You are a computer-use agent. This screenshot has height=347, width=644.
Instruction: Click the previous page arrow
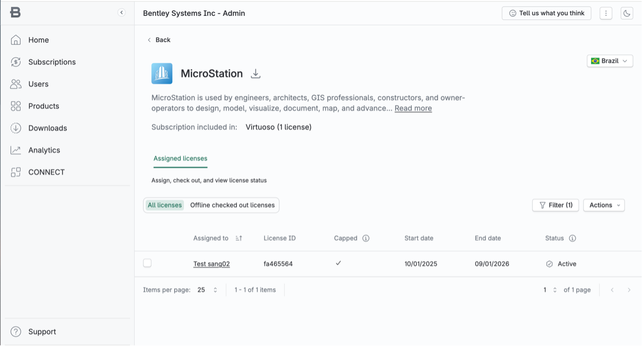coord(612,290)
